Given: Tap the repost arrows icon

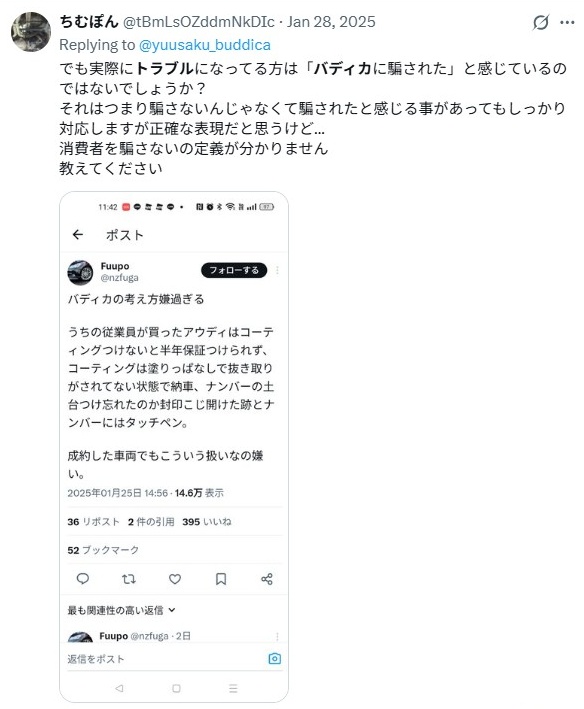Looking at the screenshot, I should click(129, 579).
